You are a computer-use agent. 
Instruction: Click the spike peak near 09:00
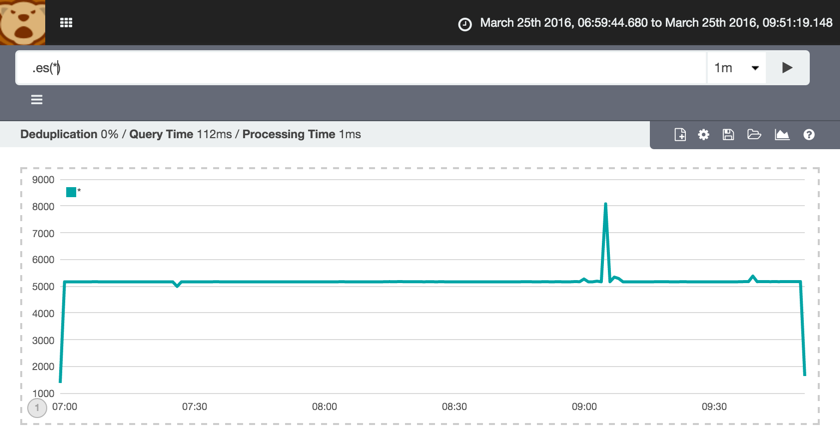tap(605, 204)
